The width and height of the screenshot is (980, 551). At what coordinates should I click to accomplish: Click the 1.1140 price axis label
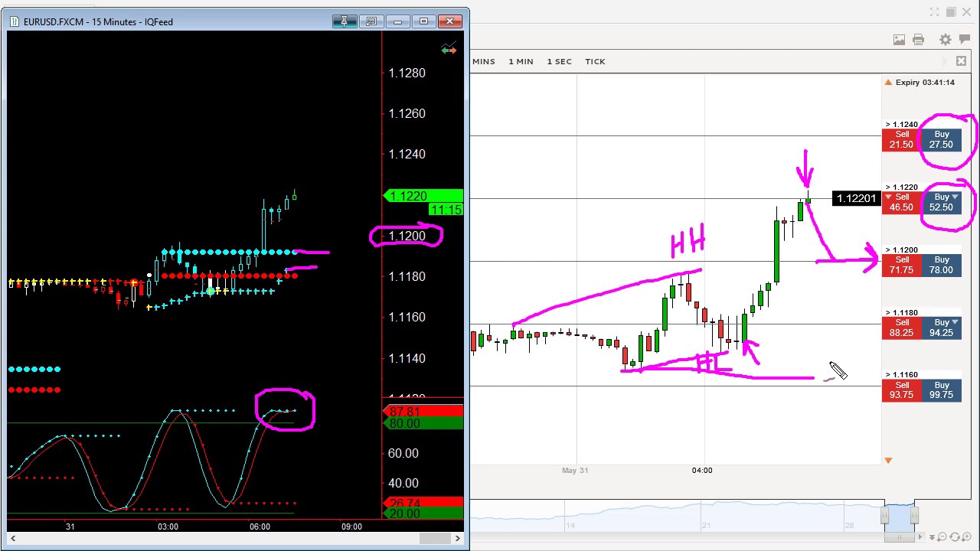click(x=407, y=358)
